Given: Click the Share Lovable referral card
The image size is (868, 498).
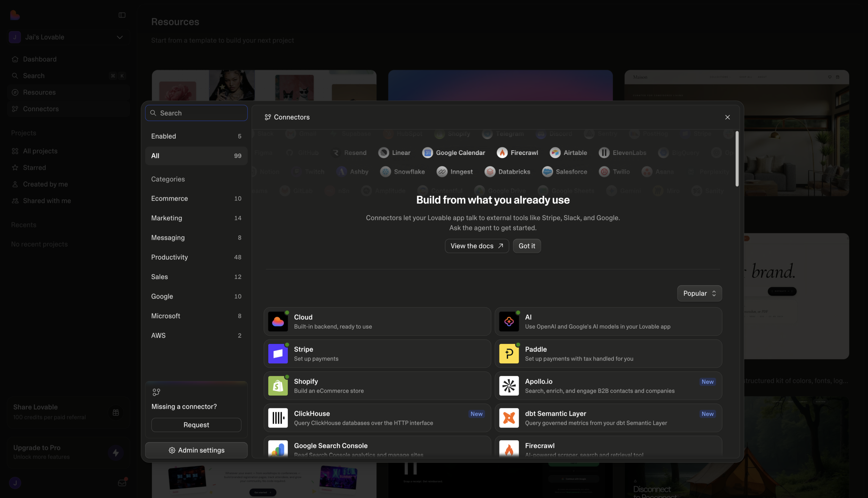Looking at the screenshot, I should pos(69,413).
